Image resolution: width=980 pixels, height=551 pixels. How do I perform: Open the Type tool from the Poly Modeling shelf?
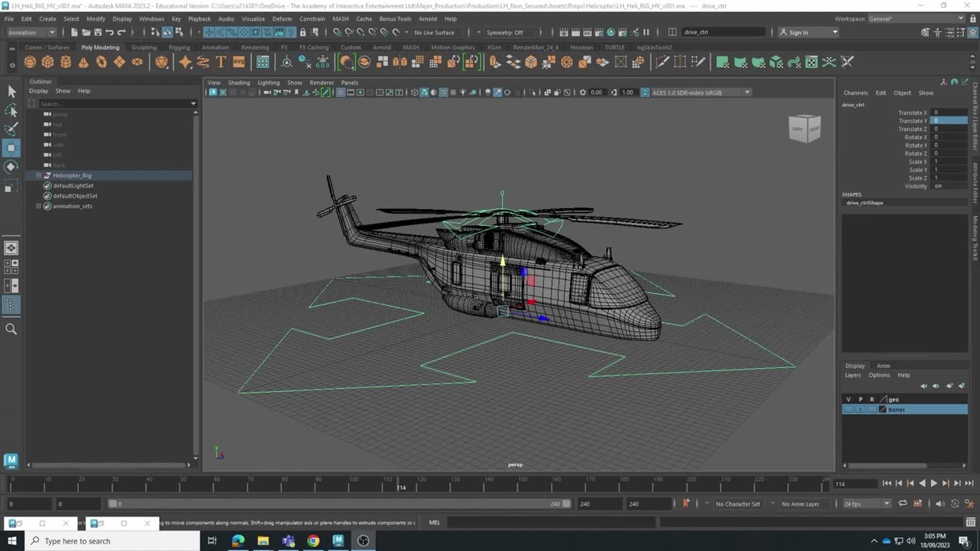220,62
